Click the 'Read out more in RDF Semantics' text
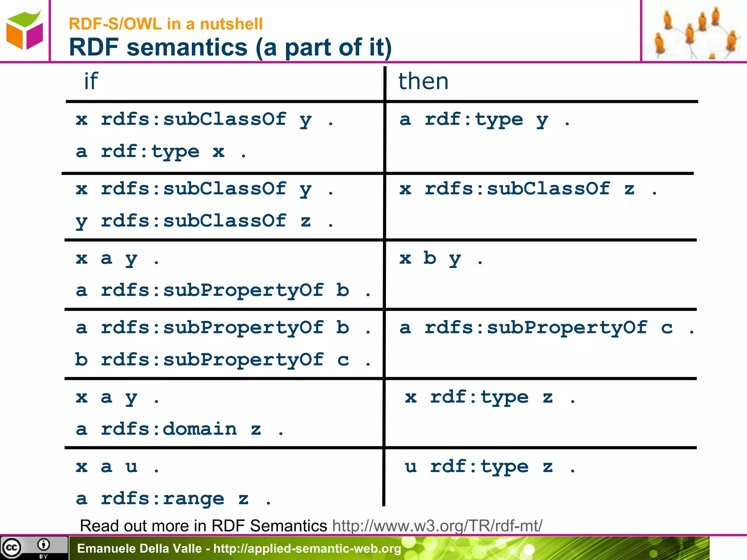747x560 pixels. click(x=203, y=526)
